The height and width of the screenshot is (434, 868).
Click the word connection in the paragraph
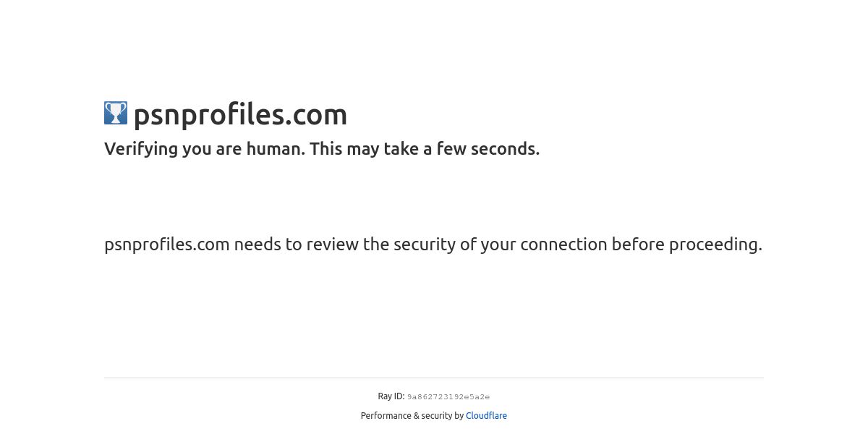point(563,244)
